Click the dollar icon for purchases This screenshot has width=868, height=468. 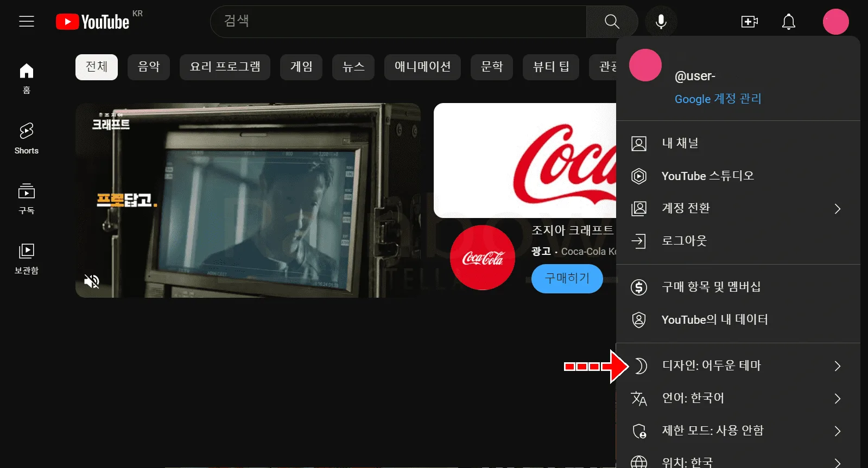pyautogui.click(x=639, y=287)
